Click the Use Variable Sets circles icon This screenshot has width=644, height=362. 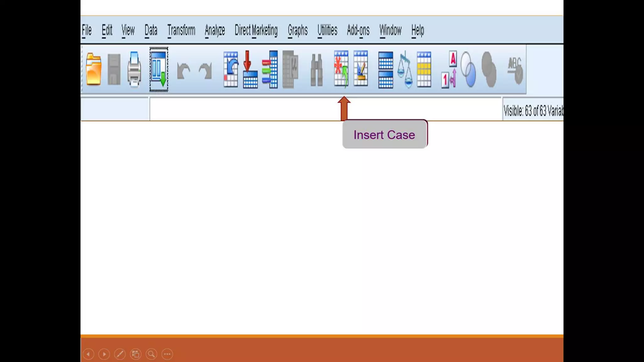[468, 69]
